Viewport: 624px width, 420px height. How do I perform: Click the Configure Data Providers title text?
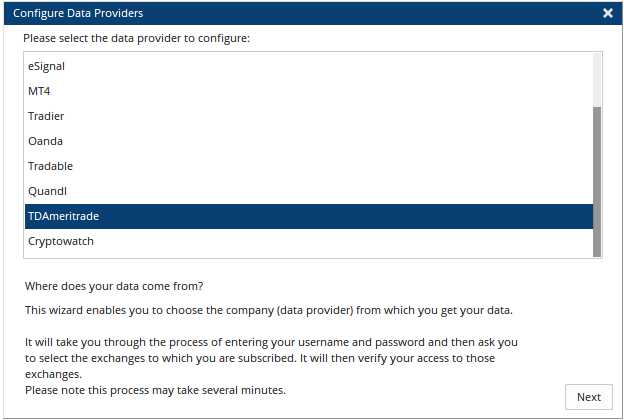[x=78, y=13]
